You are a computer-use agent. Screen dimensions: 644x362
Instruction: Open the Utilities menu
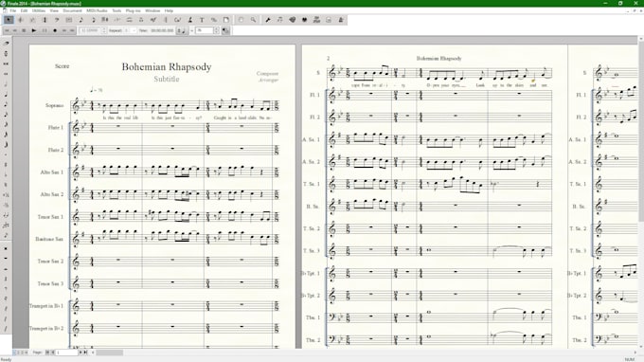pos(39,10)
